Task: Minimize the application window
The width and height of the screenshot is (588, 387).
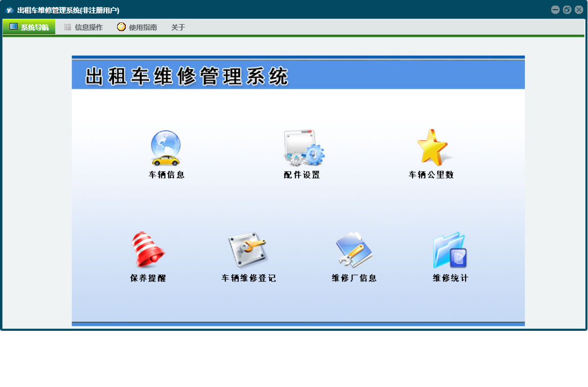Action: coord(555,10)
